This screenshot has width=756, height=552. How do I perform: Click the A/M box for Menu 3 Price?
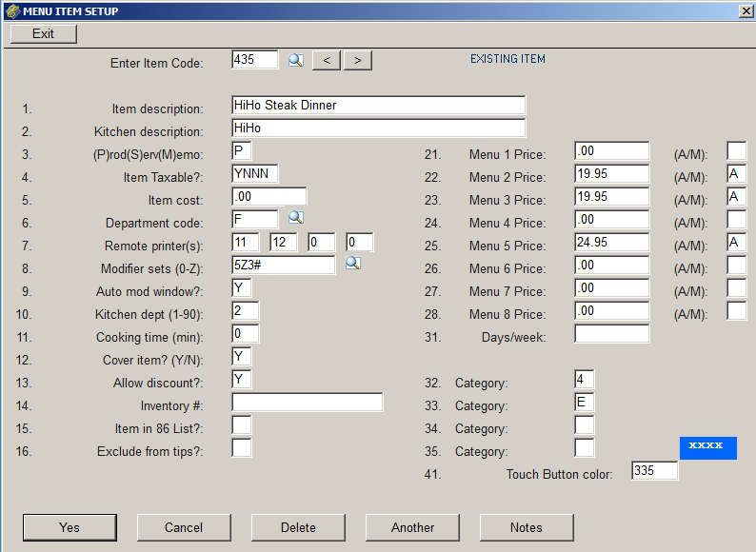(736, 196)
